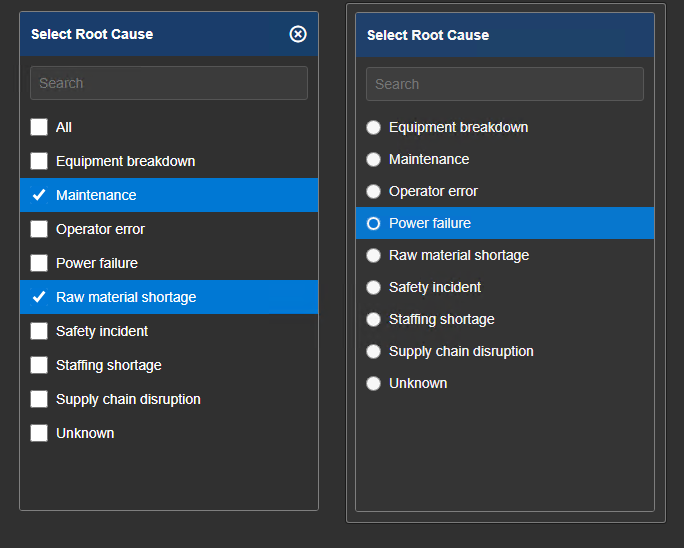Select the Unknown radio button in right panel
684x548 pixels.
click(373, 383)
